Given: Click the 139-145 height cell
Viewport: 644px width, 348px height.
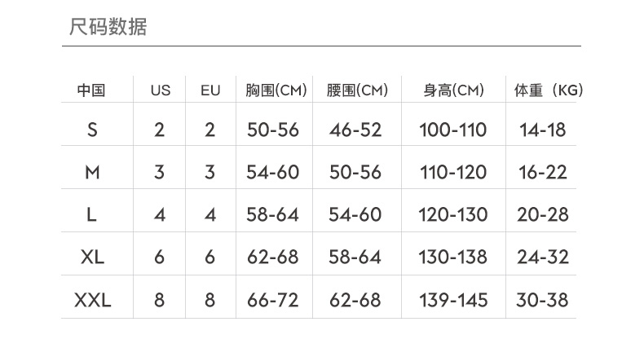Looking at the screenshot, I should pyautogui.click(x=453, y=300).
